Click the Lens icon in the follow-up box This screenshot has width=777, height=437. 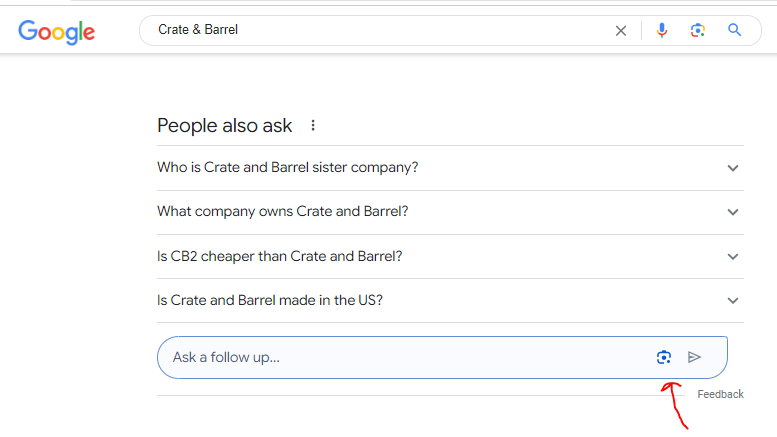coord(663,357)
